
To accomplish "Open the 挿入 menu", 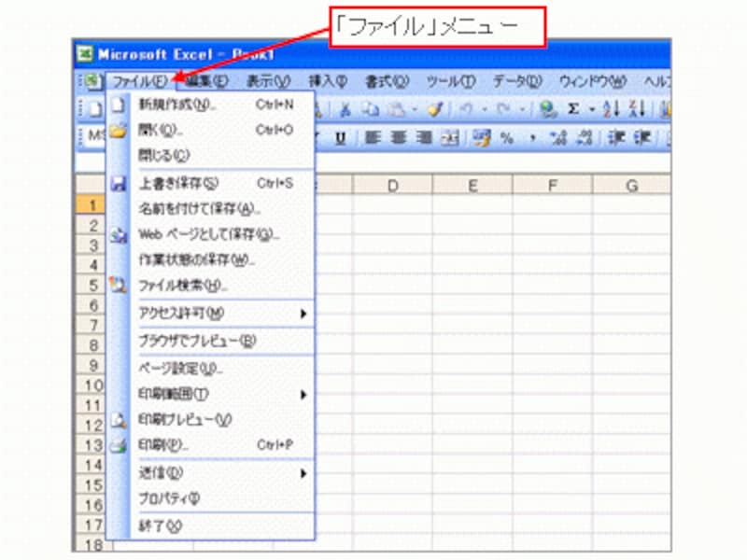I will coord(329,81).
